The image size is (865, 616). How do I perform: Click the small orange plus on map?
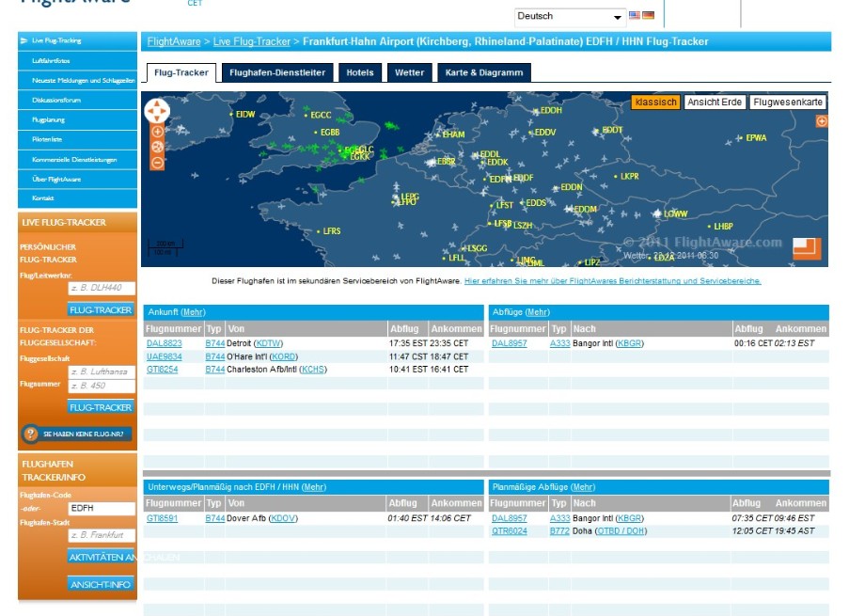pyautogui.click(x=822, y=121)
